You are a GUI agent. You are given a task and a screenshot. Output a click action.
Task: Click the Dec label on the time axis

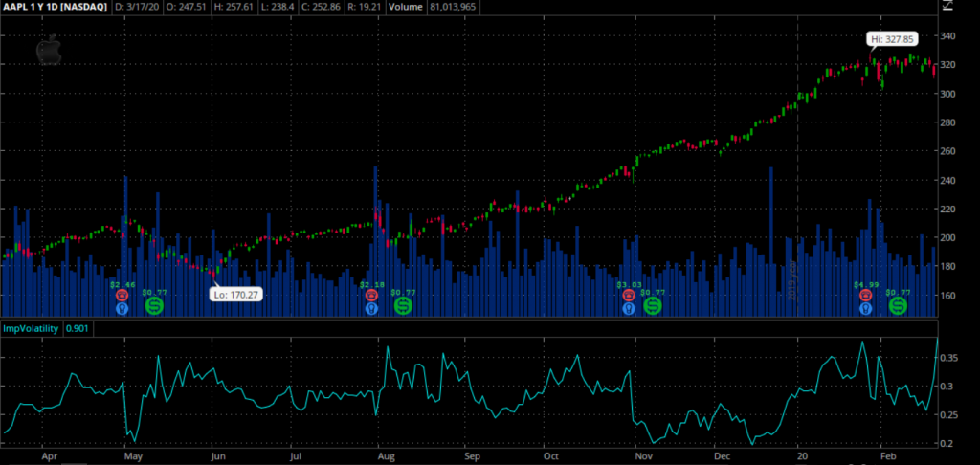click(722, 457)
